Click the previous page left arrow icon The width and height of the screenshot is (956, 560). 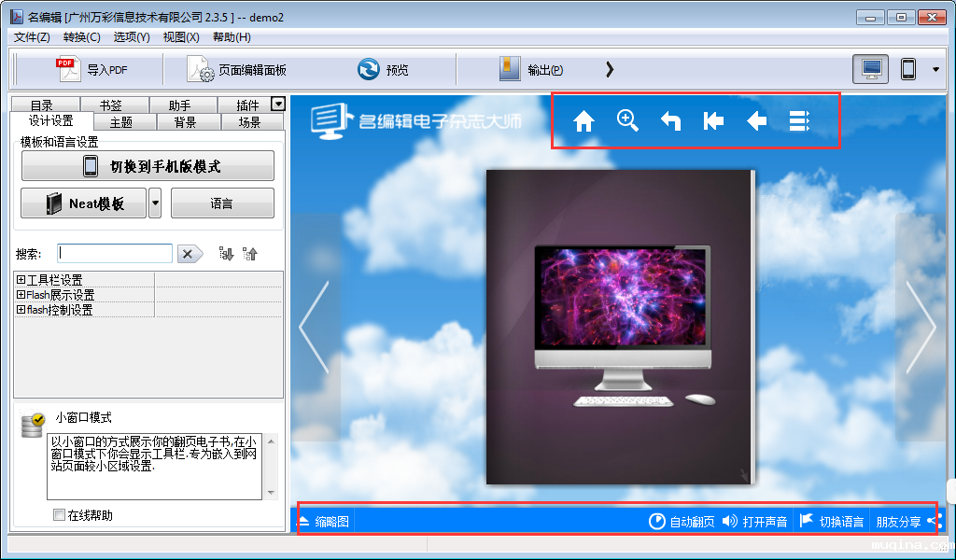(x=756, y=121)
